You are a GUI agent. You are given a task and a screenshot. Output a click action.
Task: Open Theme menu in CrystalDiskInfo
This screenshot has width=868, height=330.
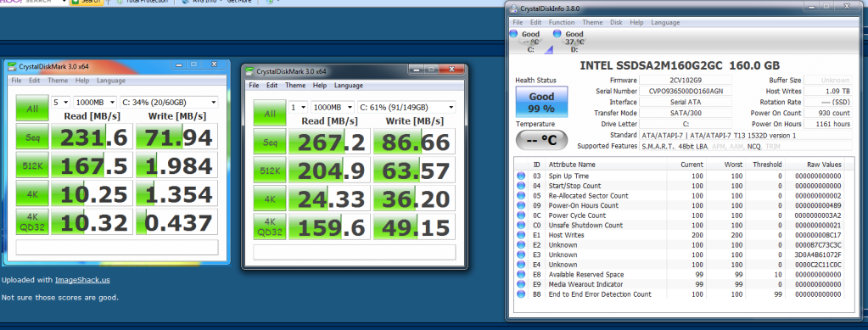[592, 23]
